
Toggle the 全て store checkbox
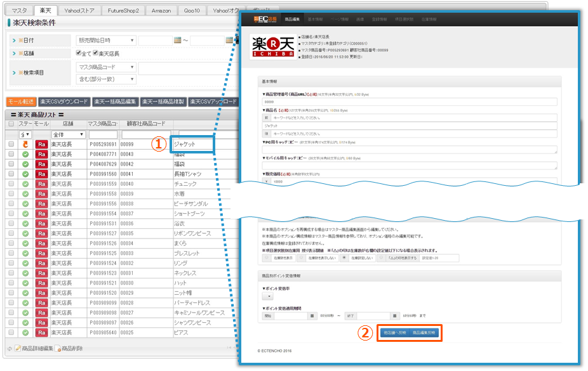pos(78,53)
